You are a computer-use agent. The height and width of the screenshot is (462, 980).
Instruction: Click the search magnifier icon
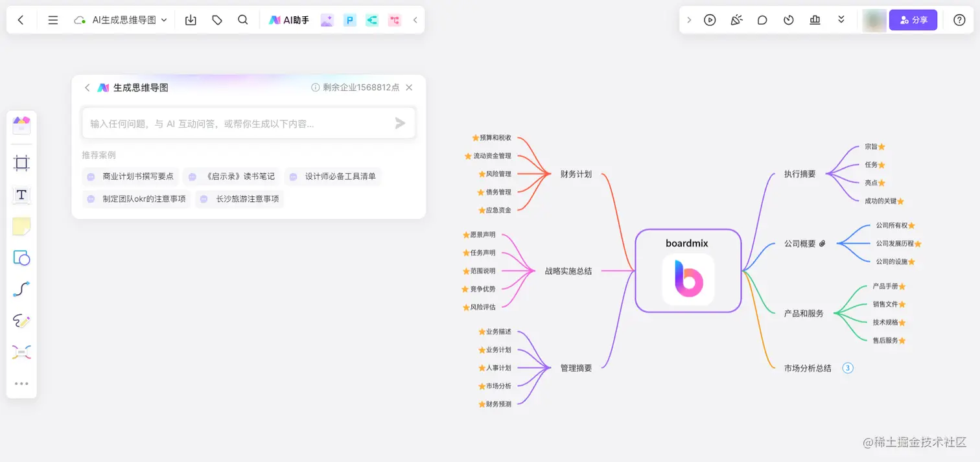(243, 20)
